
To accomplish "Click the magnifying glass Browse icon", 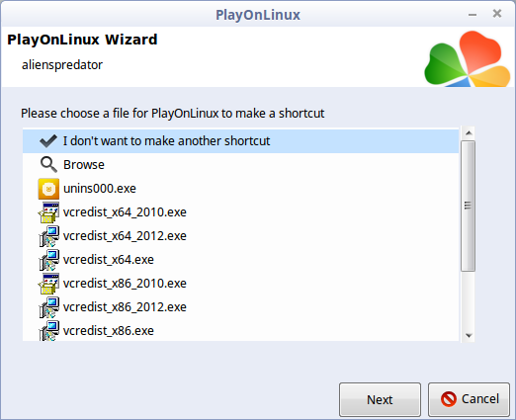I will click(x=48, y=164).
